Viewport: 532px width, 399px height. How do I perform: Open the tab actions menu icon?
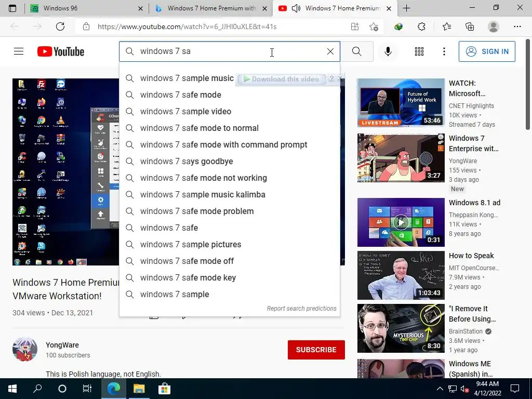pos(12,8)
